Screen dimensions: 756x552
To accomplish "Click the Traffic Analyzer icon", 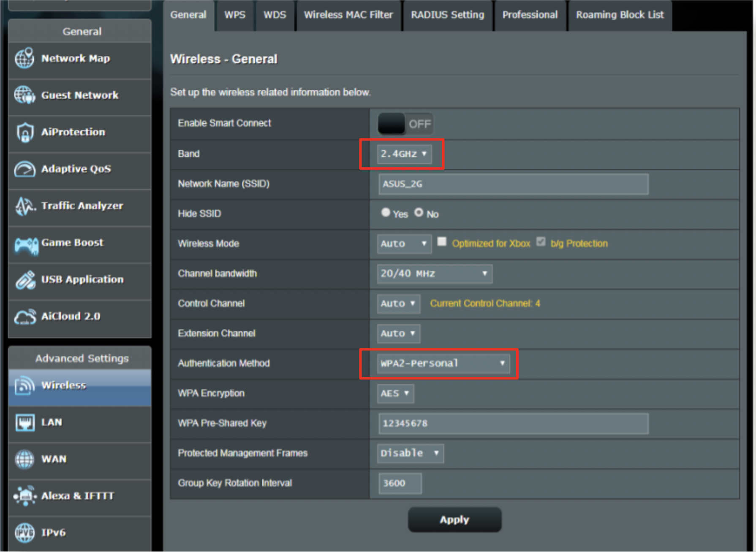I will pyautogui.click(x=24, y=206).
